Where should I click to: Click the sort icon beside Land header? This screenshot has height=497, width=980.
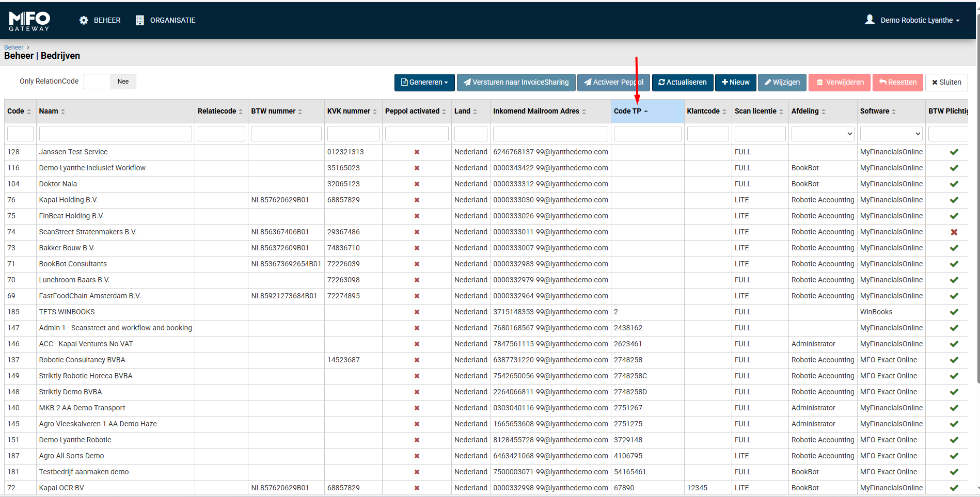tap(475, 111)
